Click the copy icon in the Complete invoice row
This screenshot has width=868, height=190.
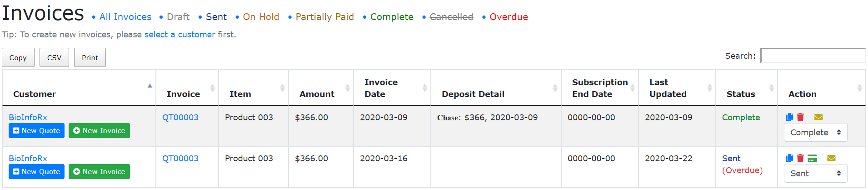[789, 117]
